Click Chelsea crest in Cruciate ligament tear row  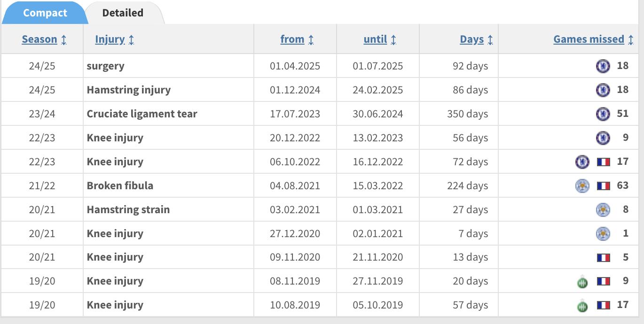[603, 114]
